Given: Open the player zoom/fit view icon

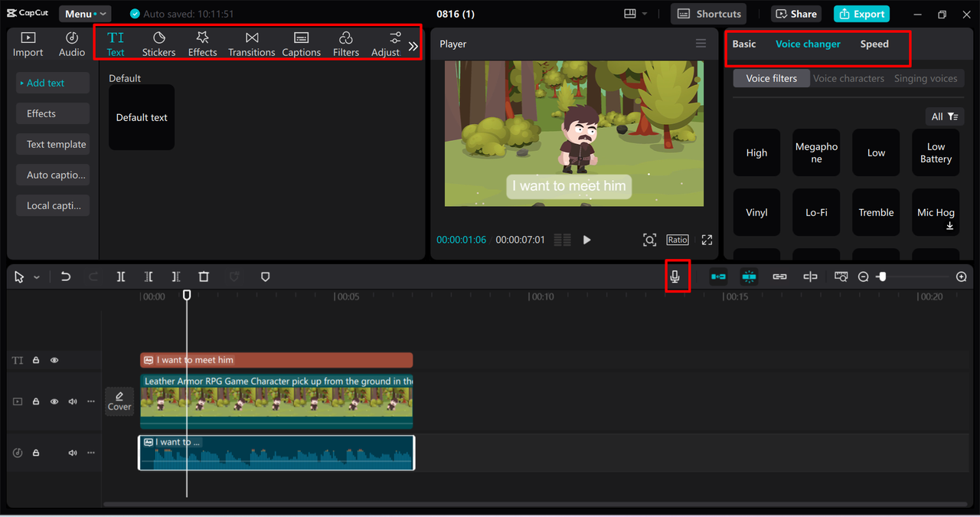Looking at the screenshot, I should [649, 240].
